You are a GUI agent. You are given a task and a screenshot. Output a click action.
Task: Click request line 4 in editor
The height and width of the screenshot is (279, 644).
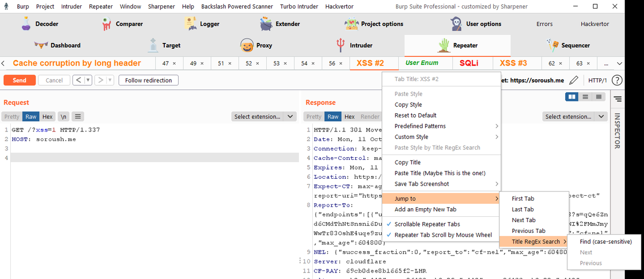155,158
